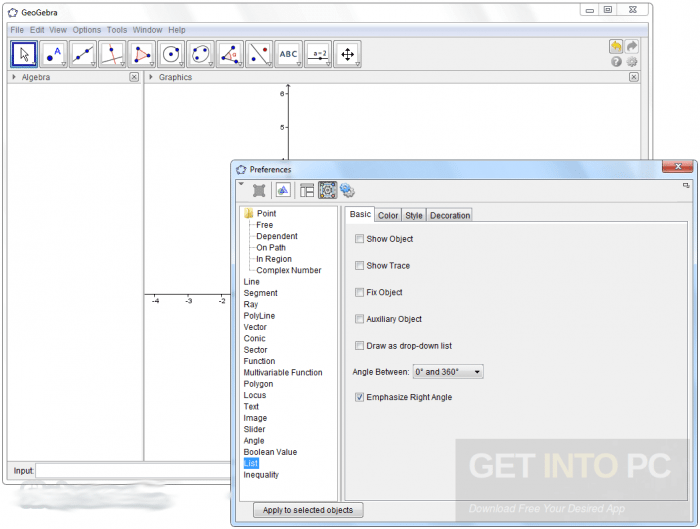Open Objects properties icon in Preferences
Viewport: 700px width, 529px height.
pos(259,191)
